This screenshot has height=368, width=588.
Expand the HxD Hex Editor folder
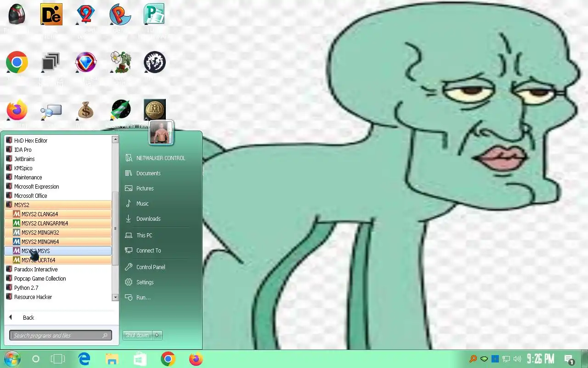tap(58, 140)
